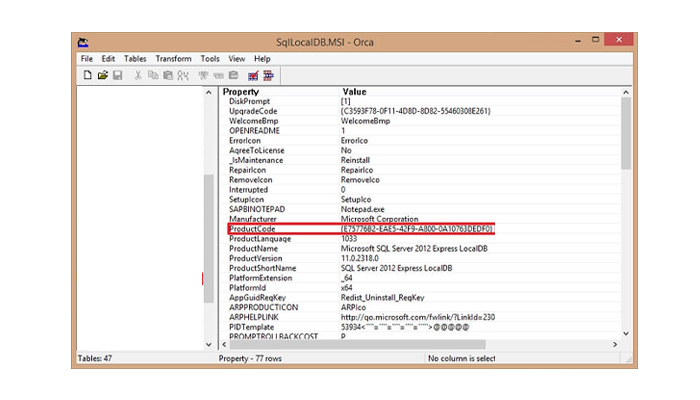Select the WelcomeBmp property cell

(x=254, y=121)
